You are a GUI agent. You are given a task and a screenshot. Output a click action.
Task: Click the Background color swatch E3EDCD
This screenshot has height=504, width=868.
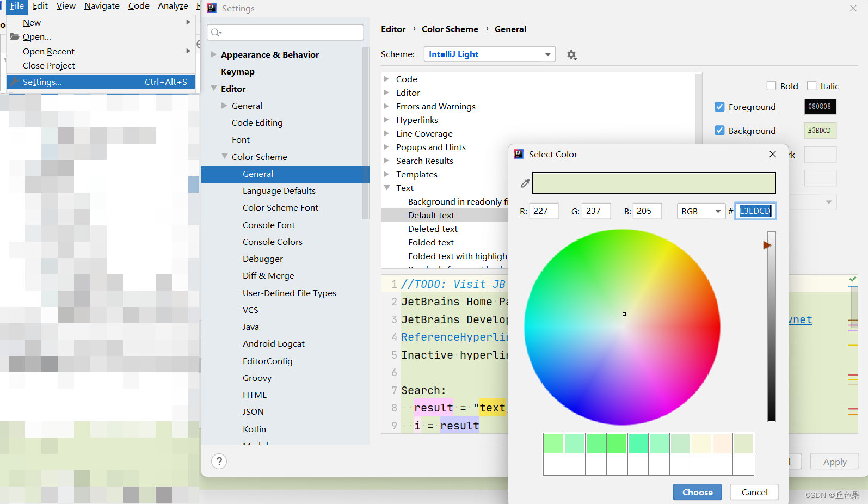click(820, 131)
